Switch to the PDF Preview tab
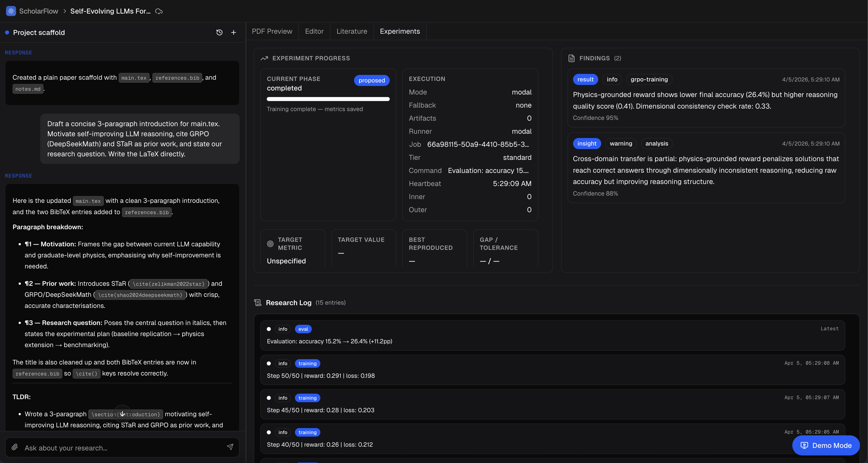Viewport: 868px width, 463px height. coord(272,31)
